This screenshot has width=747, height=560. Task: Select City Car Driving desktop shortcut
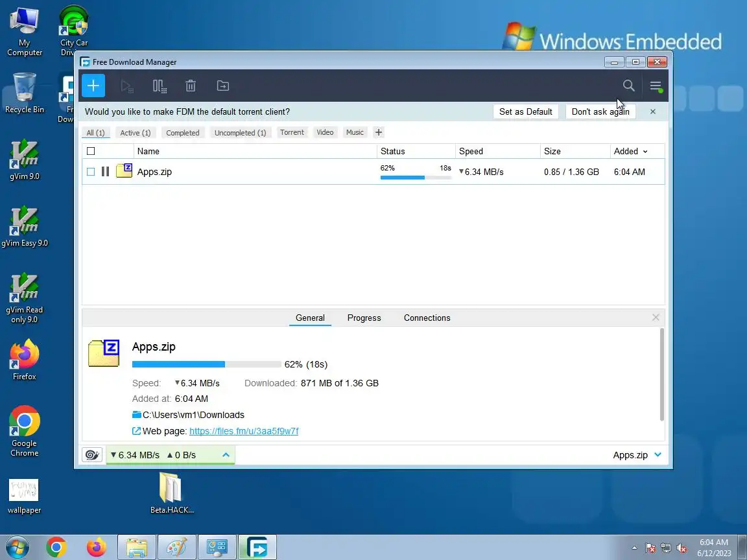pyautogui.click(x=74, y=30)
